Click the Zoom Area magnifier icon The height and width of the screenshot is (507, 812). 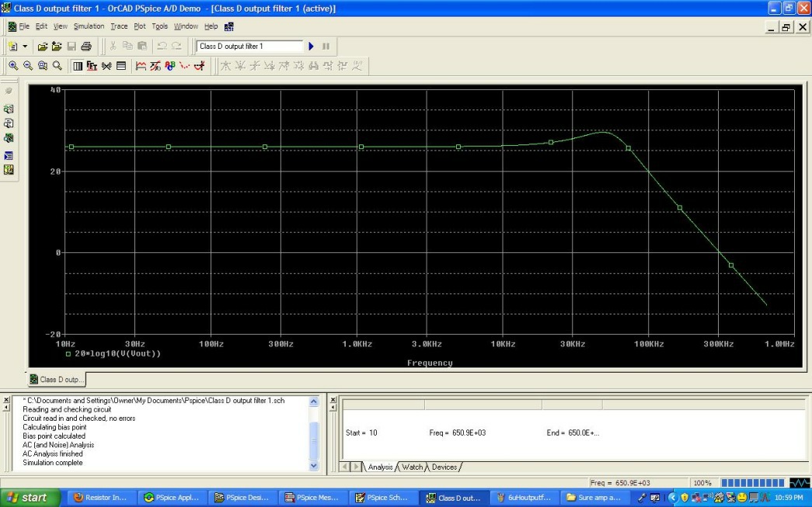click(43, 66)
